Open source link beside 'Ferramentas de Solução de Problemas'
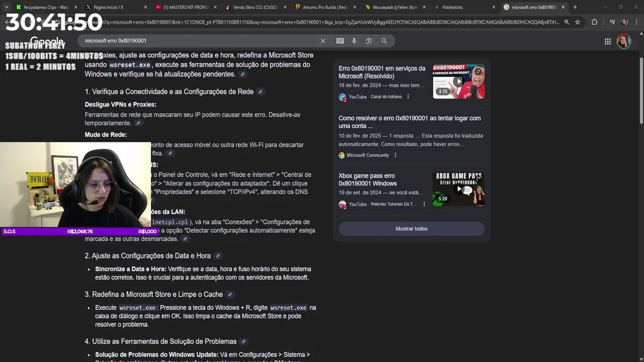The width and height of the screenshot is (644, 362). [244, 342]
